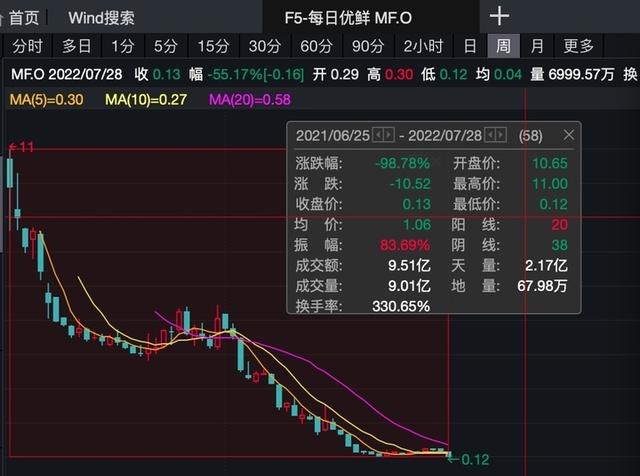The image size is (640, 476).
Task: Click the 2021/06/25 start date field
Action: [x=333, y=136]
